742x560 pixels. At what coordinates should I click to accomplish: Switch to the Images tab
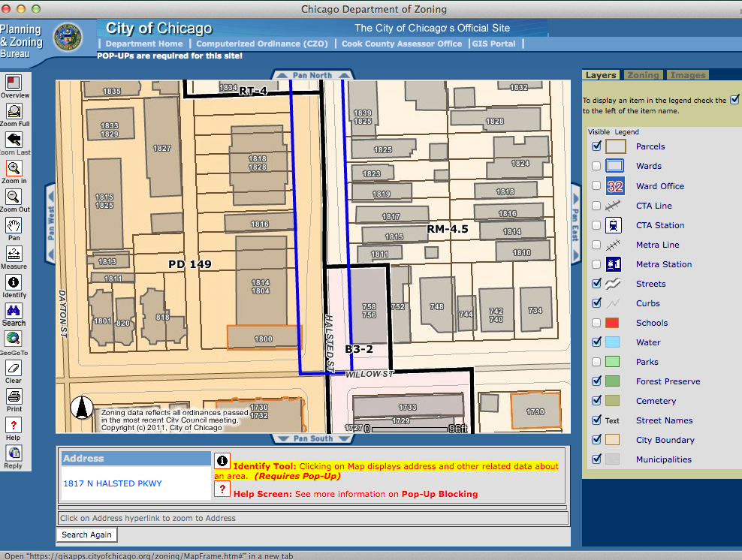pos(688,75)
